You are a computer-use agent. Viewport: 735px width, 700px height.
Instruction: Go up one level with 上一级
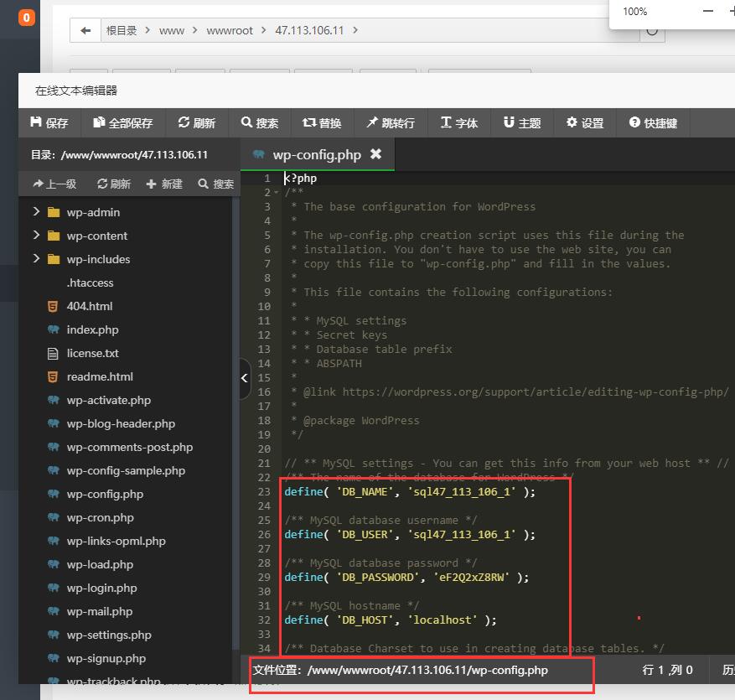[54, 184]
